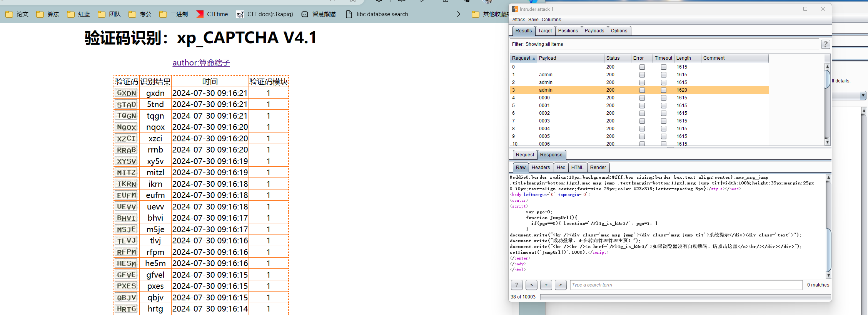Click the GXDN captcha image
The image size is (868, 315).
[x=126, y=93]
